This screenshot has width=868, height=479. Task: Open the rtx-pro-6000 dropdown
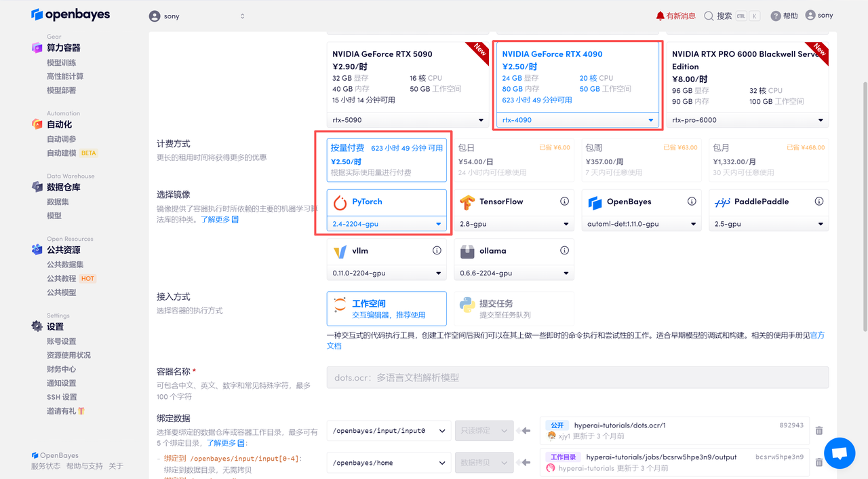click(x=747, y=120)
